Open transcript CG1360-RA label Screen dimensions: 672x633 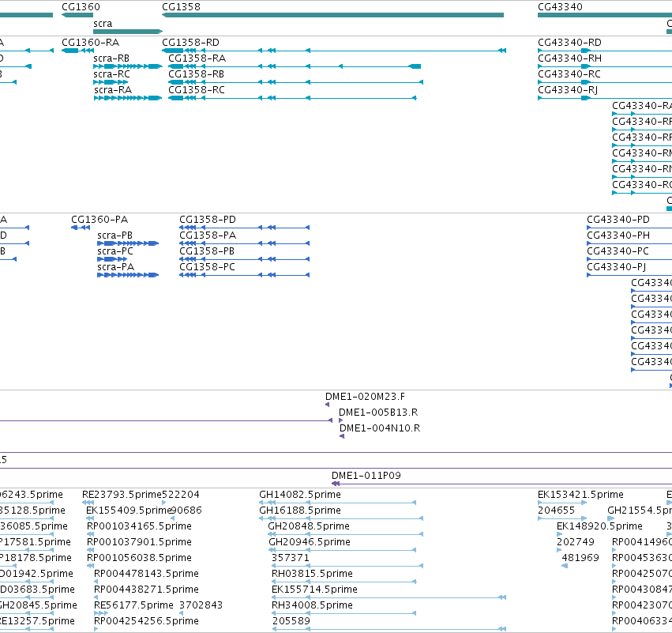[91, 43]
